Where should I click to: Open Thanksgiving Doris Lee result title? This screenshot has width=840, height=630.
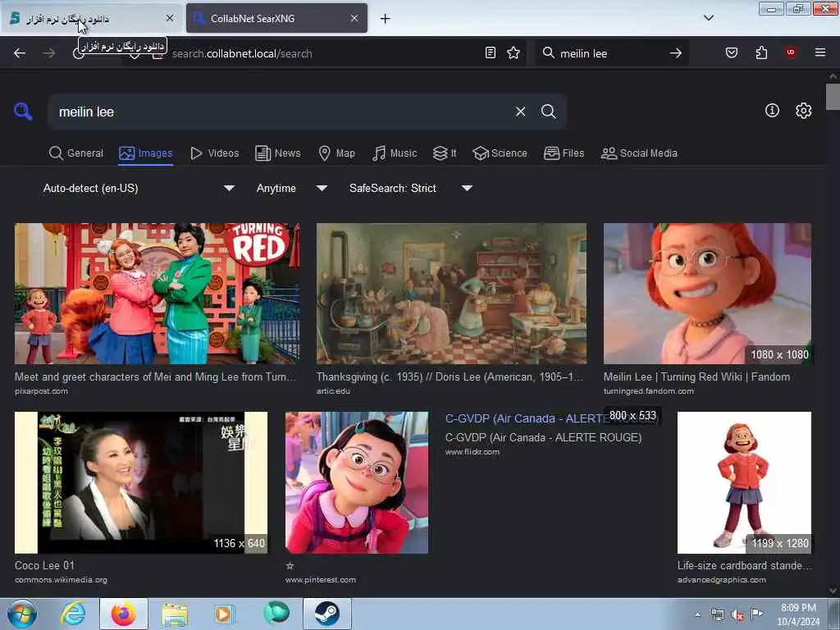[x=450, y=377]
